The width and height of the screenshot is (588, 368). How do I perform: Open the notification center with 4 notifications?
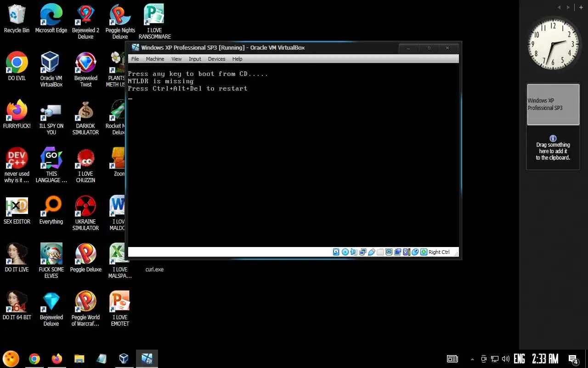click(573, 359)
